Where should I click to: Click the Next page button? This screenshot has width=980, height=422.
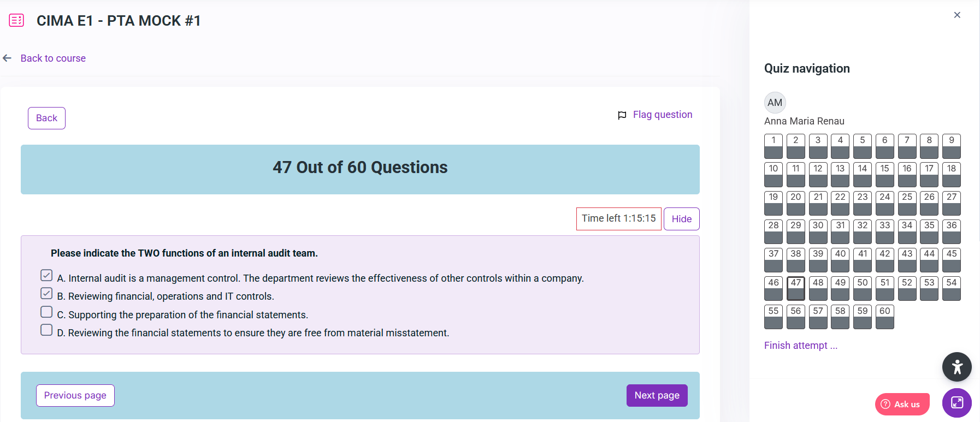click(x=657, y=395)
